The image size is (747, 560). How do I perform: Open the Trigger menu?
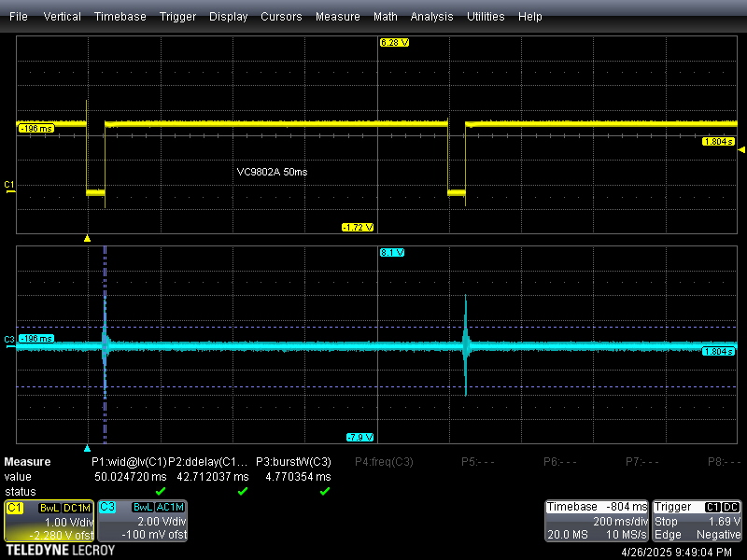(177, 17)
